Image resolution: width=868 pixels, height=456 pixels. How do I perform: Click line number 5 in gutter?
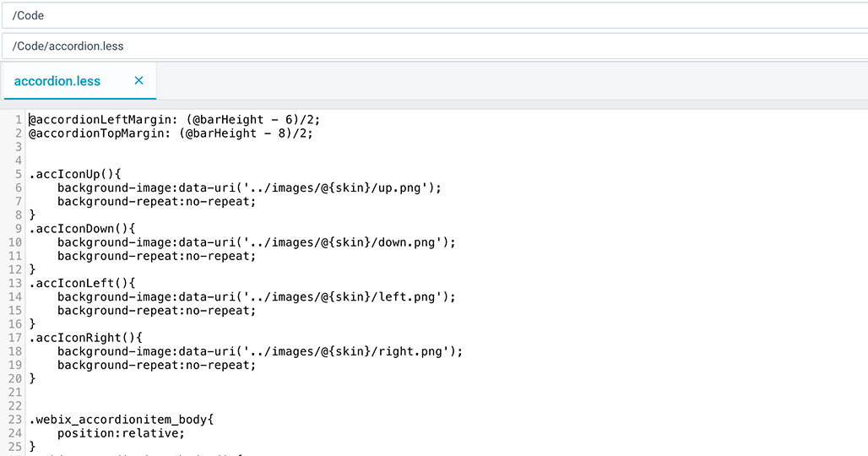(18, 174)
